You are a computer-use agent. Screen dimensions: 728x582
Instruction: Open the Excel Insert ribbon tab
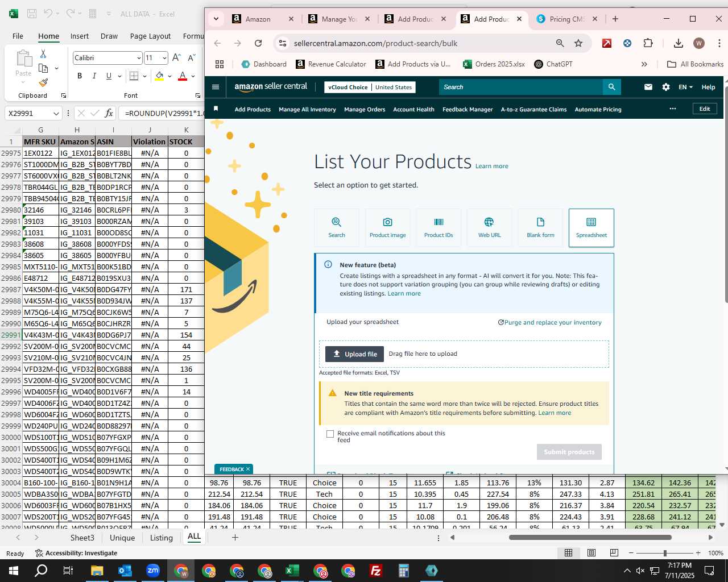(80, 36)
